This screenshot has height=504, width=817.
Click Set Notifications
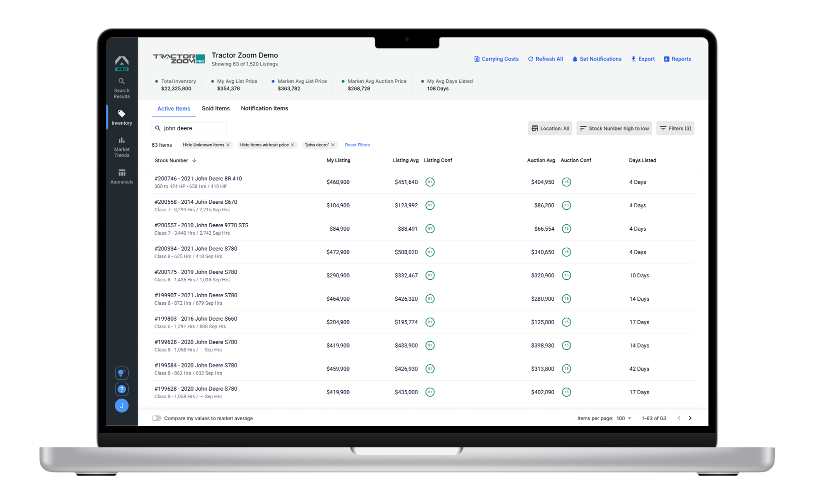coord(597,59)
